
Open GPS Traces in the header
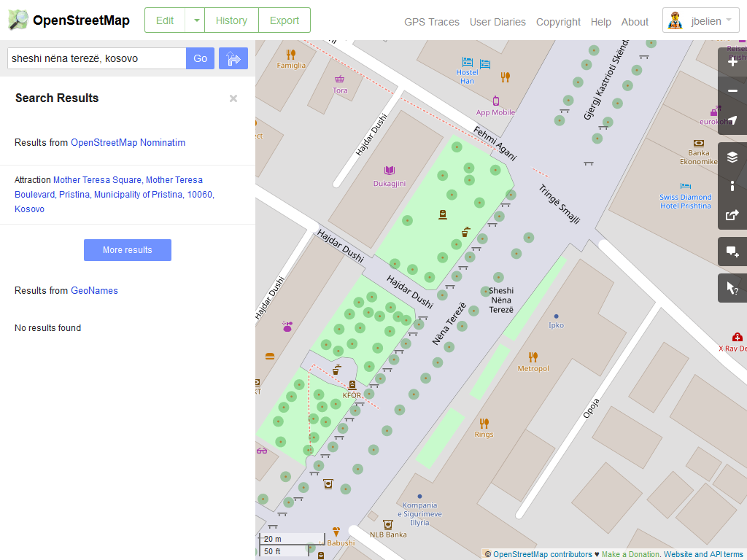[432, 22]
